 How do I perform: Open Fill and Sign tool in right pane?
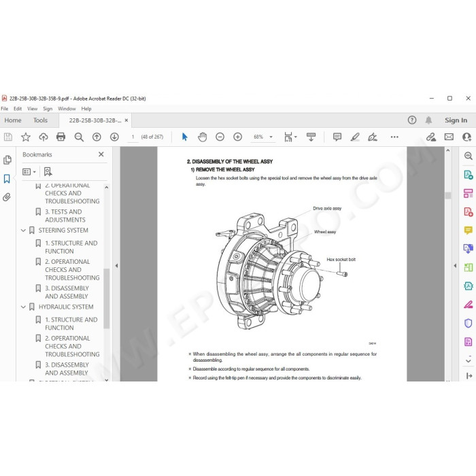coord(468,305)
